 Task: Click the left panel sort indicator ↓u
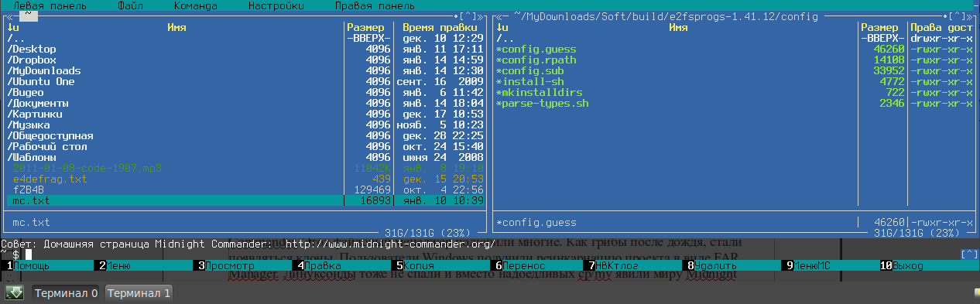coord(13,27)
